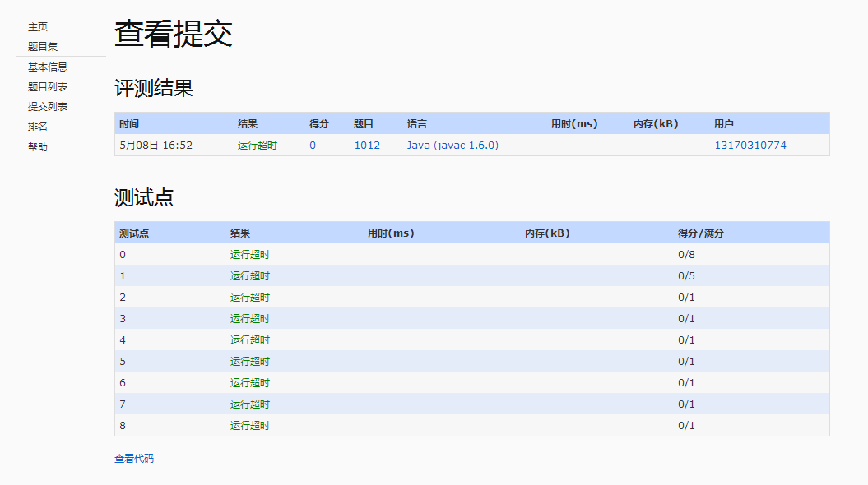Open 题目集 in the sidebar
This screenshot has width=868, height=485.
(43, 47)
